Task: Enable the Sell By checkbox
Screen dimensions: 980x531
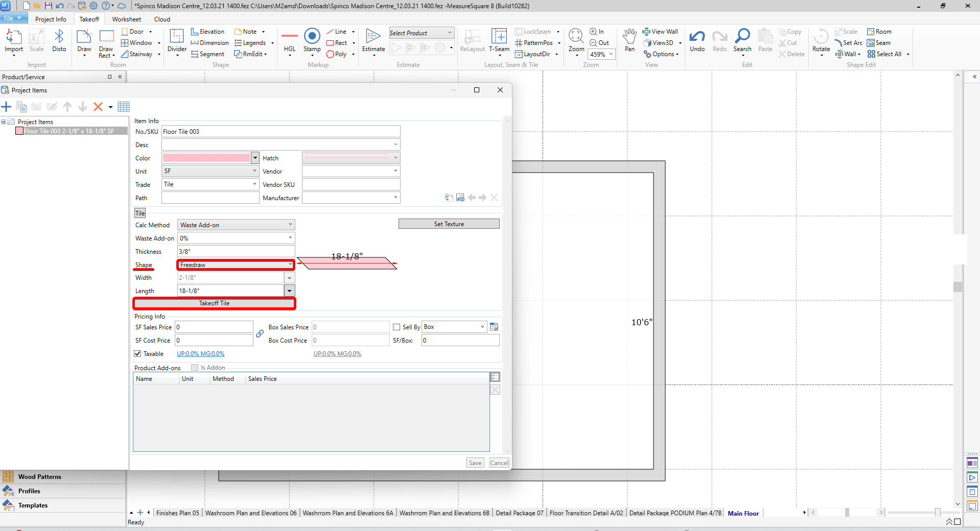Action: (x=396, y=327)
